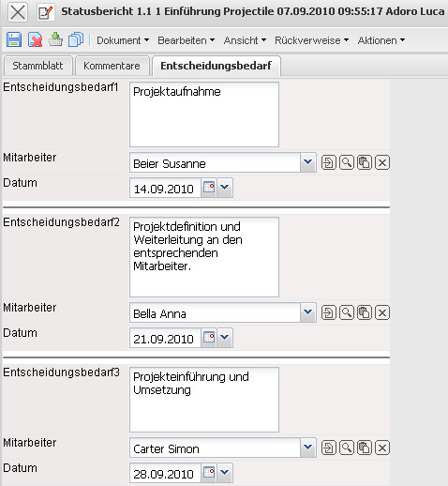Clear the Bella Anna employee with X icon
Viewport: 448px width, 486px height.
coord(382,312)
